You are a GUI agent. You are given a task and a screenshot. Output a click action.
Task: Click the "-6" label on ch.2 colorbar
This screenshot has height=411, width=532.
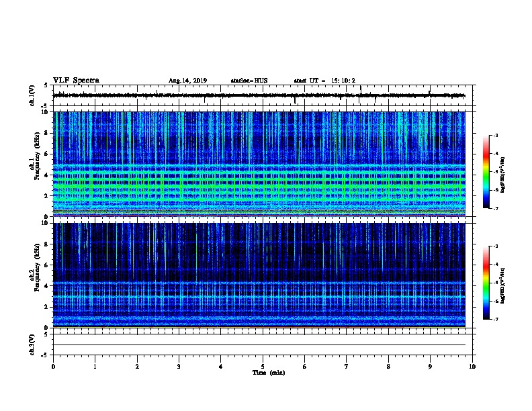tap(495, 301)
